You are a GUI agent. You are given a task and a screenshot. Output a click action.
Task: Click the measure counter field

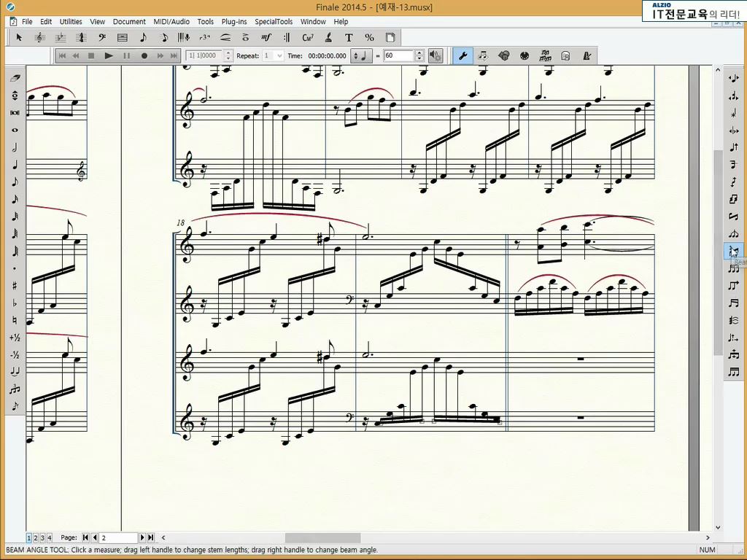[204, 55]
